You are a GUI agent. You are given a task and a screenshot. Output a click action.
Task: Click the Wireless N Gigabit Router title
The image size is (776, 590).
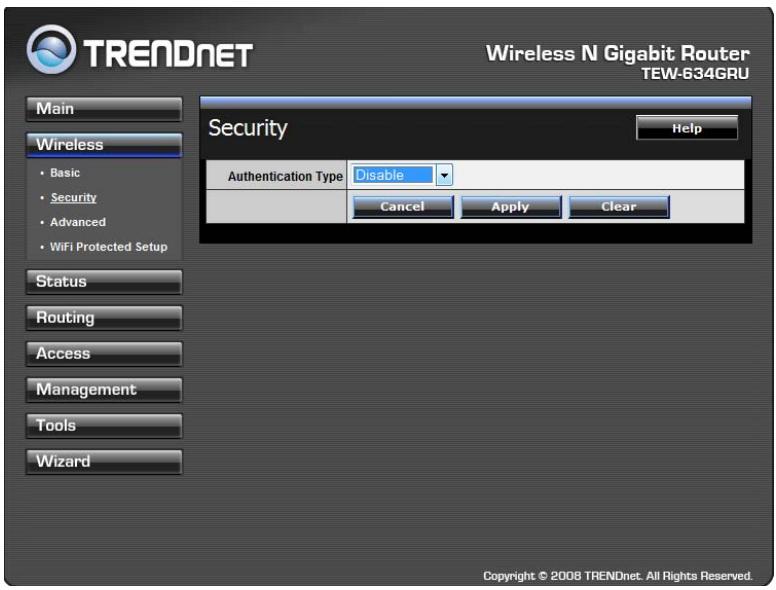618,53
